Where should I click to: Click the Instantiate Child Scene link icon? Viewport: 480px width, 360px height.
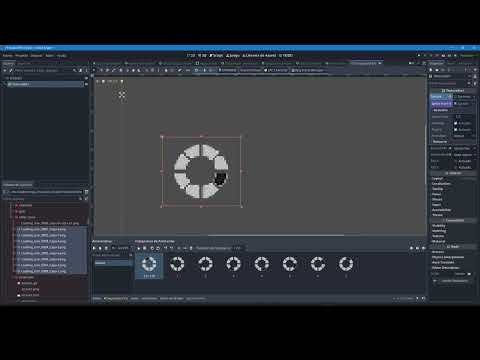(x=11, y=70)
